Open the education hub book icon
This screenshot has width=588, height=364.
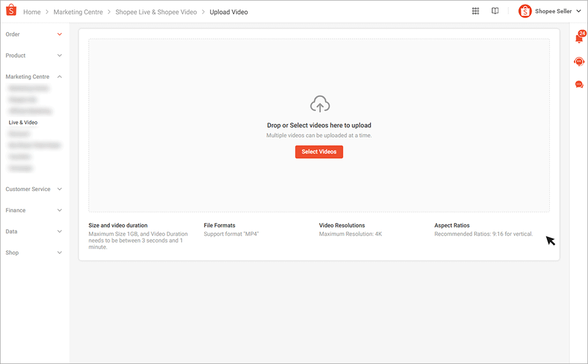[x=495, y=11]
